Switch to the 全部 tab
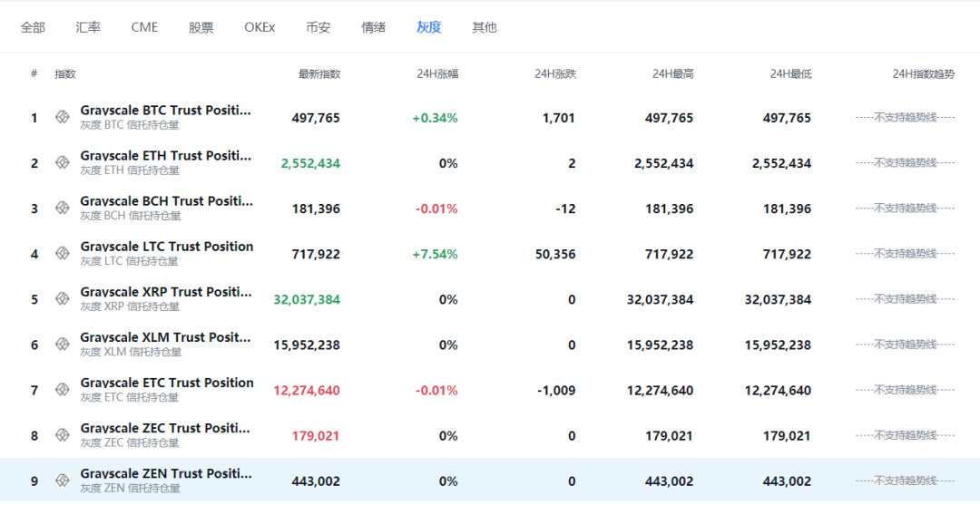980x505 pixels. [33, 27]
